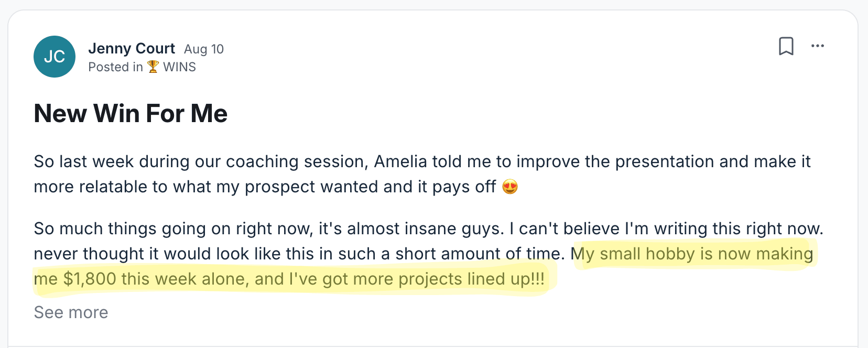Click the trophy icon beside WINS
Image resolution: width=868 pixels, height=348 pixels.
tap(153, 67)
